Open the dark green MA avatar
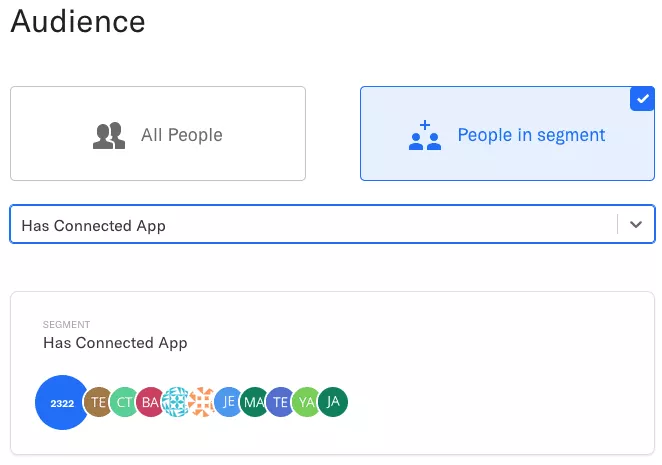This screenshot has width=662, height=465. 255,402
